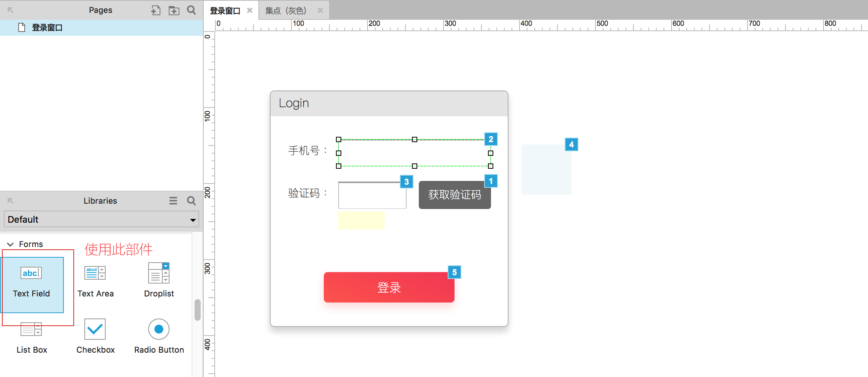Image resolution: width=868 pixels, height=377 pixels.
Task: Select the Droplist widget
Action: coord(159,281)
